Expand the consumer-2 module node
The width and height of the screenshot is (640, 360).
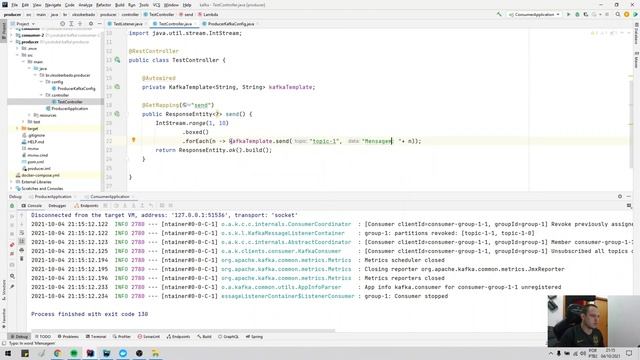point(11,35)
